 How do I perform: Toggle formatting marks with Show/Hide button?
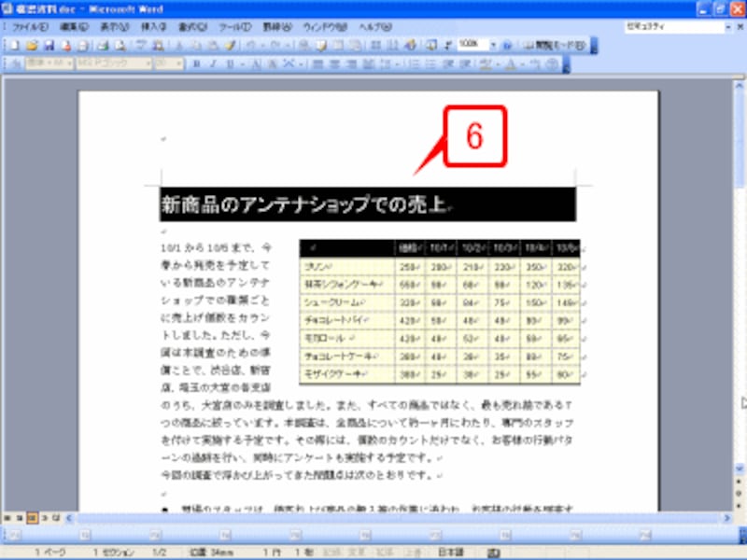click(446, 43)
